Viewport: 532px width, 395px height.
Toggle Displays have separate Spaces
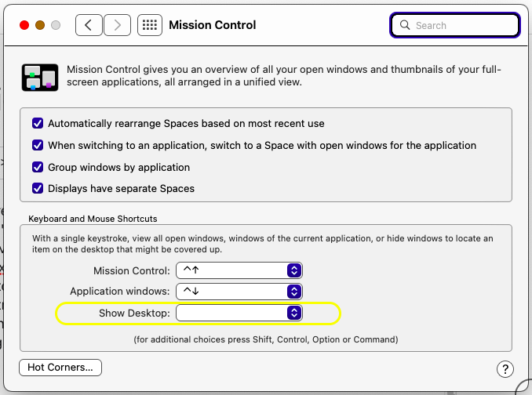[x=38, y=188]
